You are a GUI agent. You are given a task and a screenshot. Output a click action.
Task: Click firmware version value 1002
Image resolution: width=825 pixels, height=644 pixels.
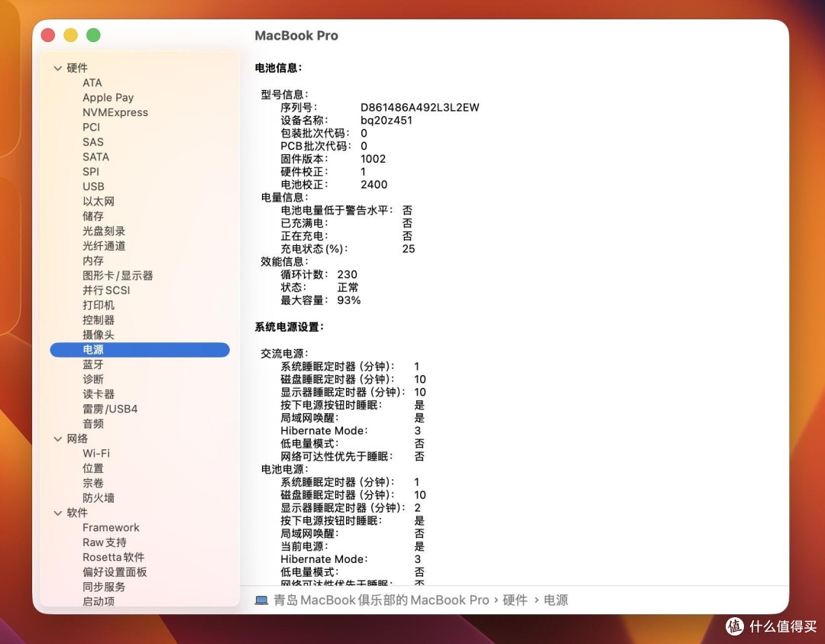click(x=373, y=159)
